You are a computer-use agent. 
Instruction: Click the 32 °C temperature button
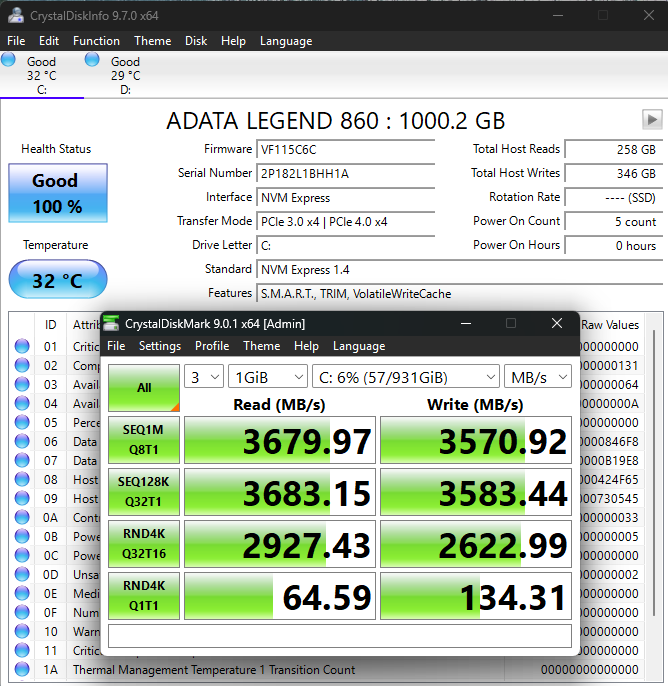click(58, 279)
